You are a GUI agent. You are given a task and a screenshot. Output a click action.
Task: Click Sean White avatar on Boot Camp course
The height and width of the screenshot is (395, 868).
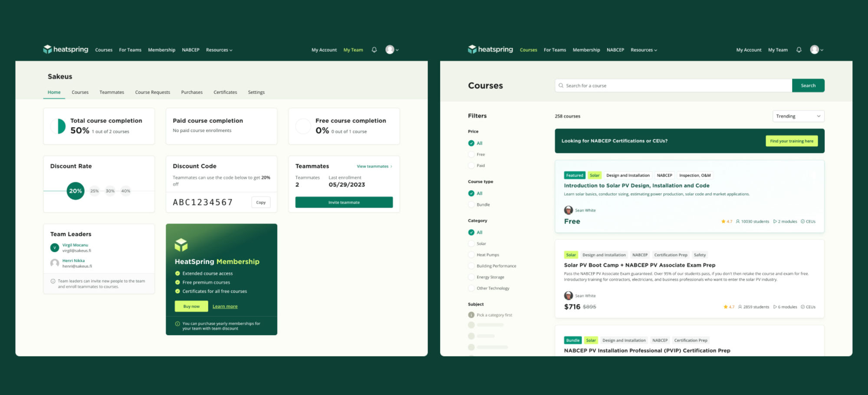[x=569, y=296]
